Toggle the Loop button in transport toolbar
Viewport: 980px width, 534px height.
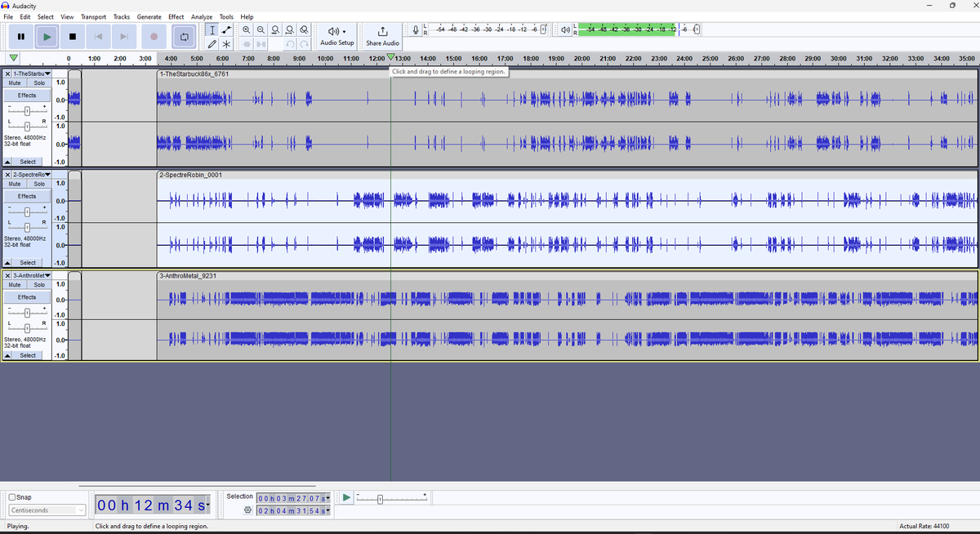(185, 36)
